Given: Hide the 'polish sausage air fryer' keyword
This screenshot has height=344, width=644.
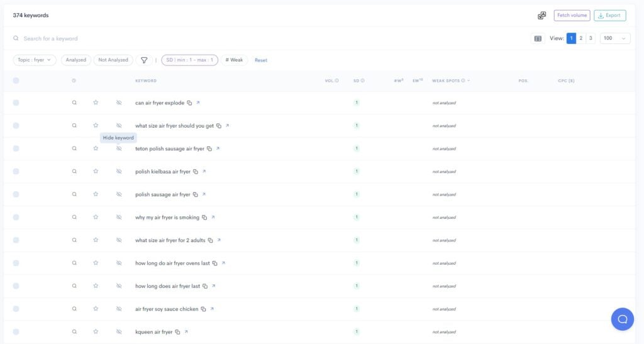Looking at the screenshot, I should click(119, 194).
